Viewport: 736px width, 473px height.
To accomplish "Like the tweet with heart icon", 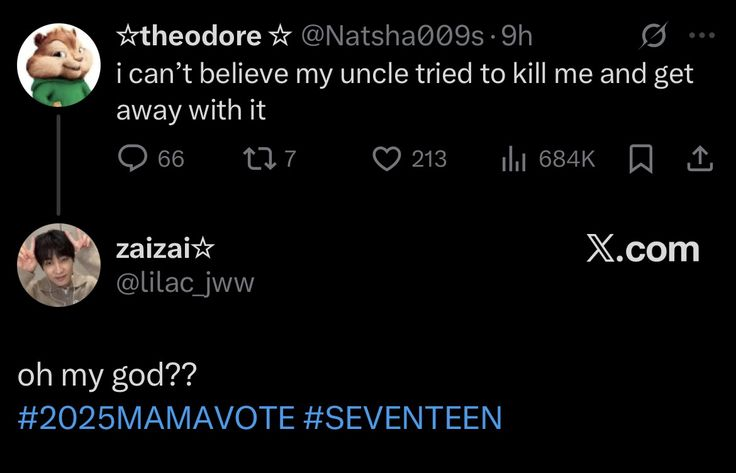I will [386, 159].
